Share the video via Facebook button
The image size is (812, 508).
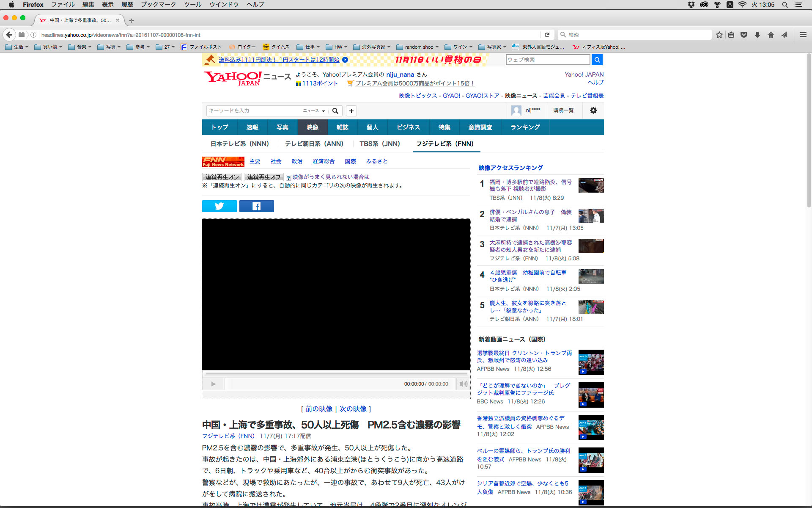click(256, 206)
